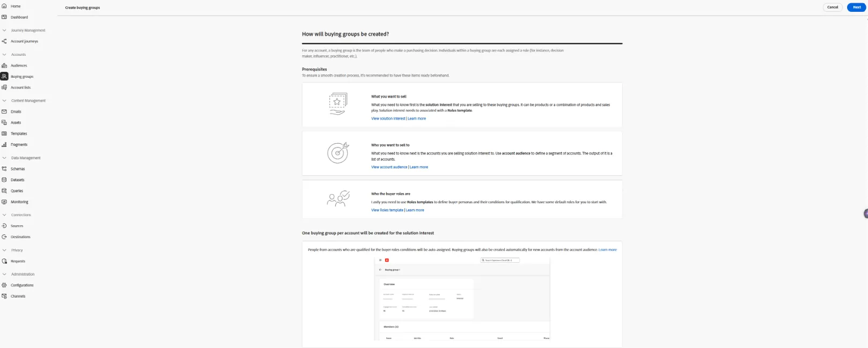Open the Dashboard icon in the sidebar
Screen dimensions: 868x348
click(4, 17)
